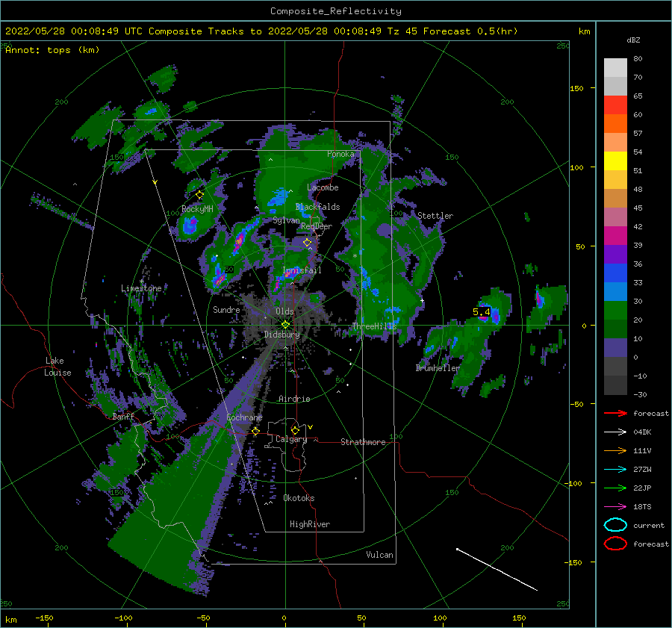672x628 pixels.
Task: Select yellow diamond marker above RockyMH
Action: pyautogui.click(x=199, y=195)
